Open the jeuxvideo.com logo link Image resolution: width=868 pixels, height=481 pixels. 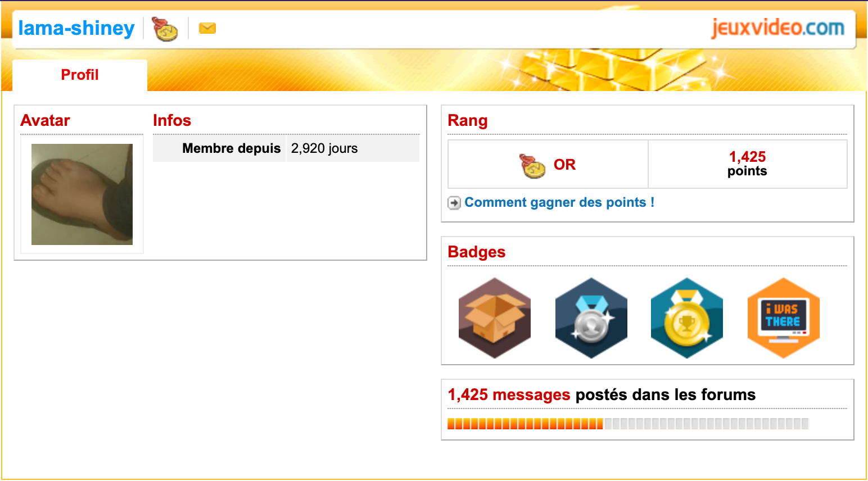pyautogui.click(x=778, y=27)
